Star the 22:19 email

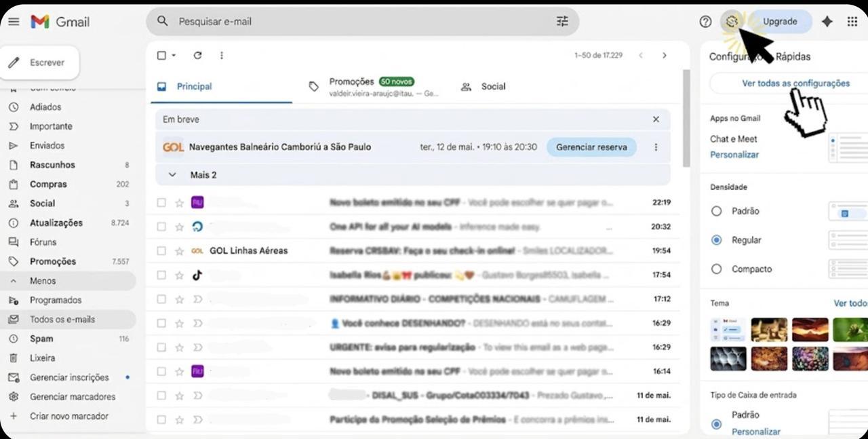pos(179,203)
